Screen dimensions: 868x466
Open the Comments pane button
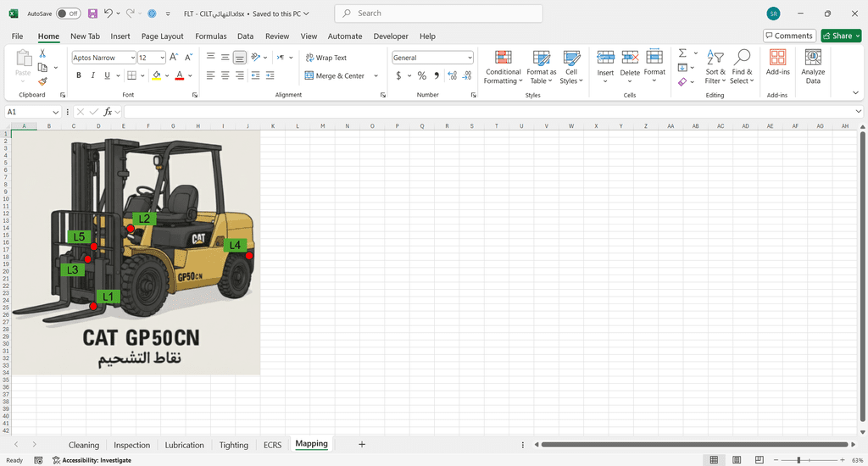[x=789, y=36]
